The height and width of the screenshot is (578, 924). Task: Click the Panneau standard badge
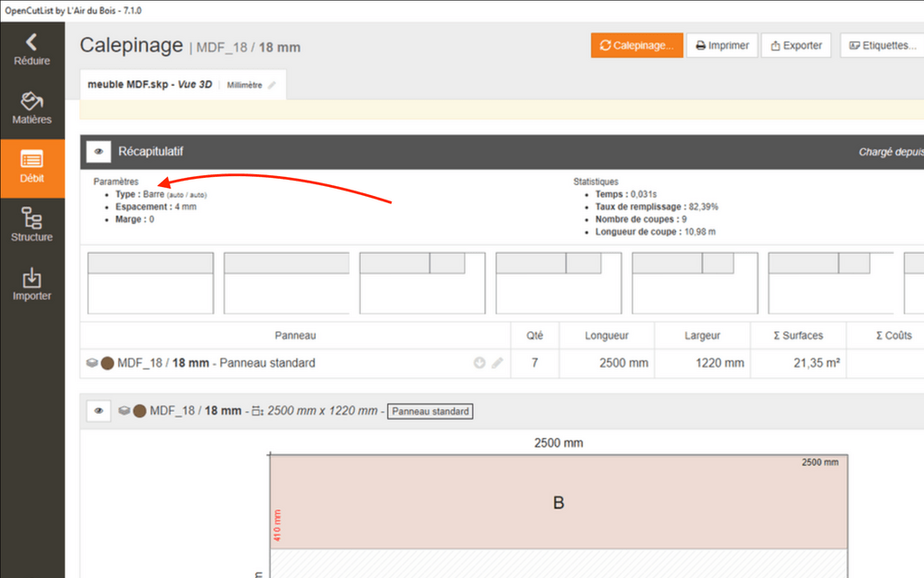point(431,411)
